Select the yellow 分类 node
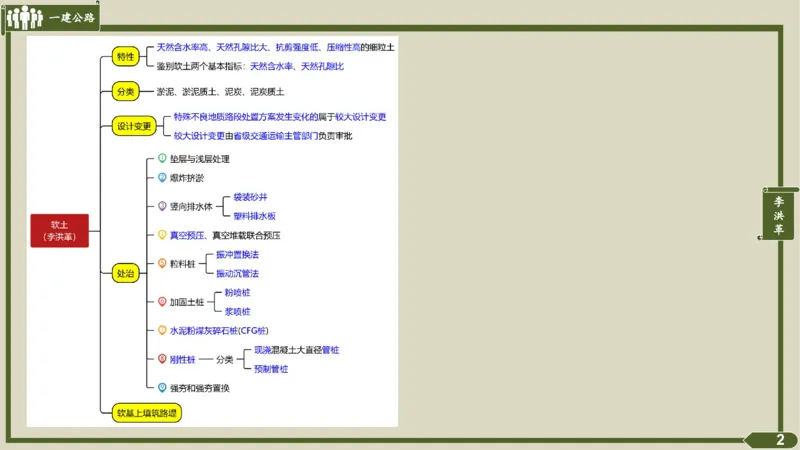Viewport: 800px width, 450px height. [126, 92]
